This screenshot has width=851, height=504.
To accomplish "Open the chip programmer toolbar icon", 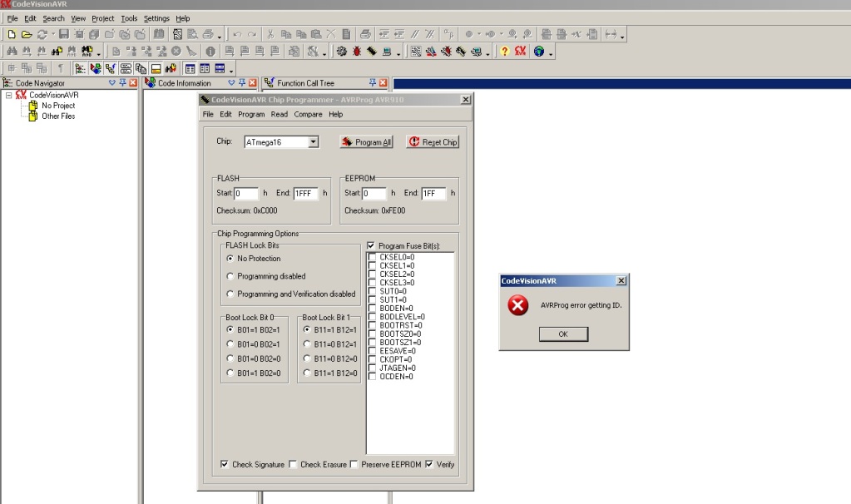I will pos(371,52).
